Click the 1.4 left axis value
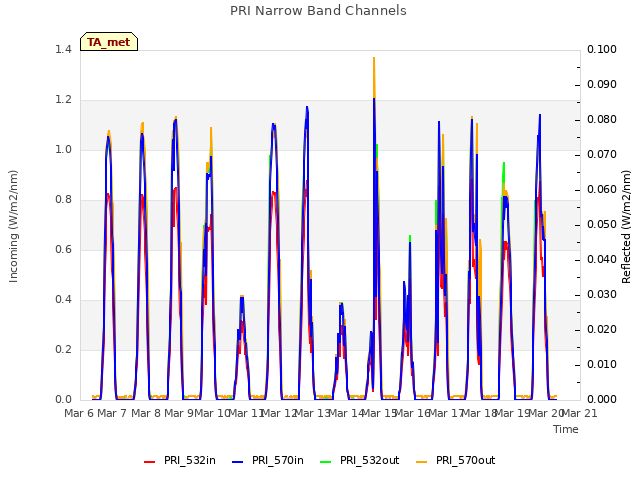The image size is (640, 480). tap(63, 49)
